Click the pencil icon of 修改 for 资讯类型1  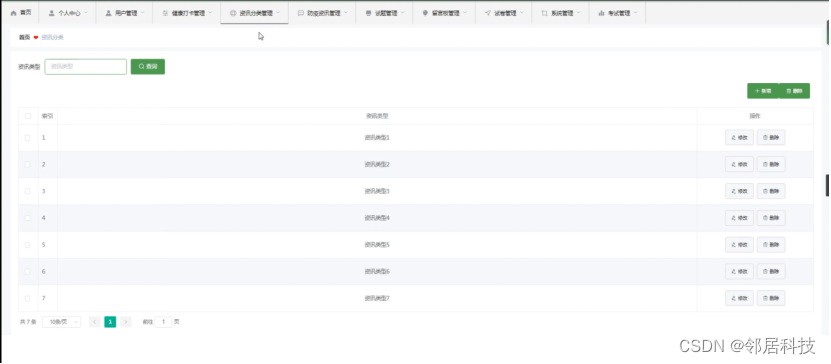[x=733, y=138]
